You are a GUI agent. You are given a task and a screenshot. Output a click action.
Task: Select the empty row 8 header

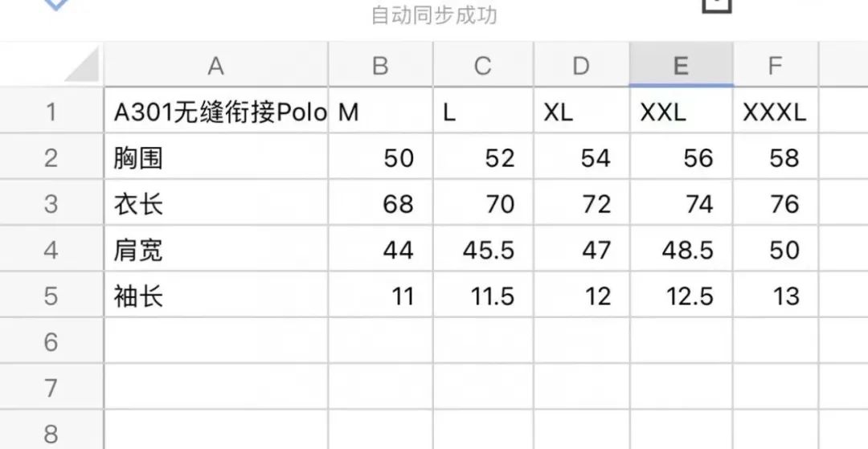pyautogui.click(x=51, y=434)
